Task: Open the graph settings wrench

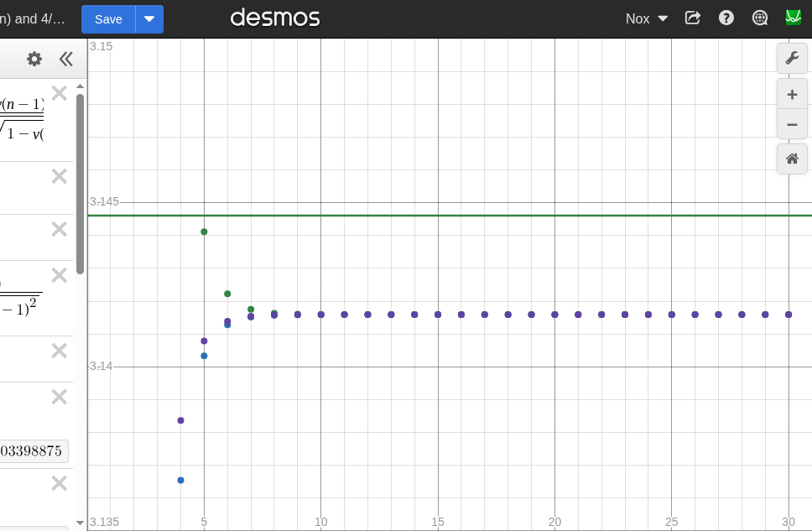Action: (792, 58)
